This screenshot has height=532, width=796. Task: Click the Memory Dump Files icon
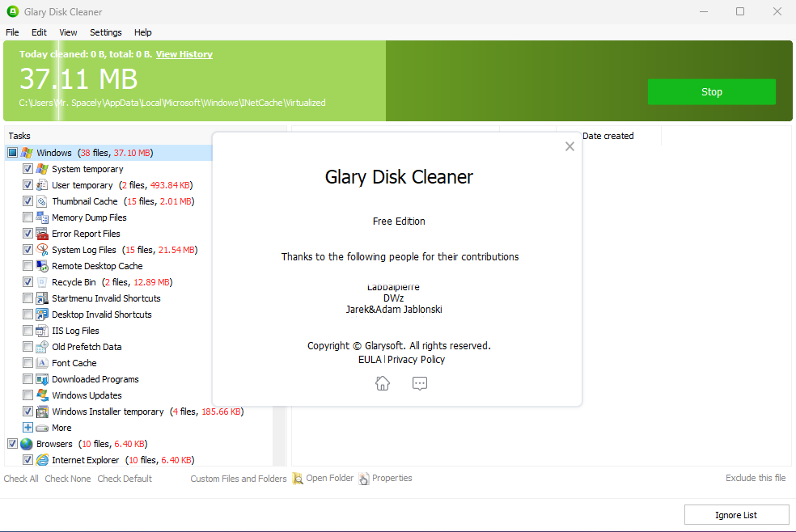[42, 217]
